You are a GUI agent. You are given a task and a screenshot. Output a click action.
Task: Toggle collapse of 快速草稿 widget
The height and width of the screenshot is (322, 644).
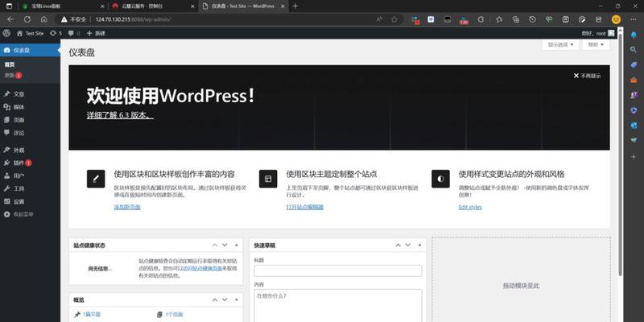pos(419,246)
